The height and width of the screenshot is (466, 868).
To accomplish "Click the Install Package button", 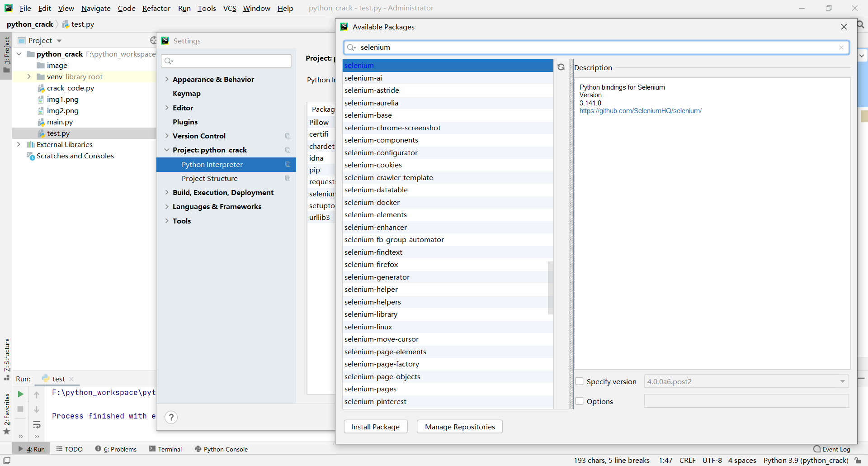I will coord(376,427).
